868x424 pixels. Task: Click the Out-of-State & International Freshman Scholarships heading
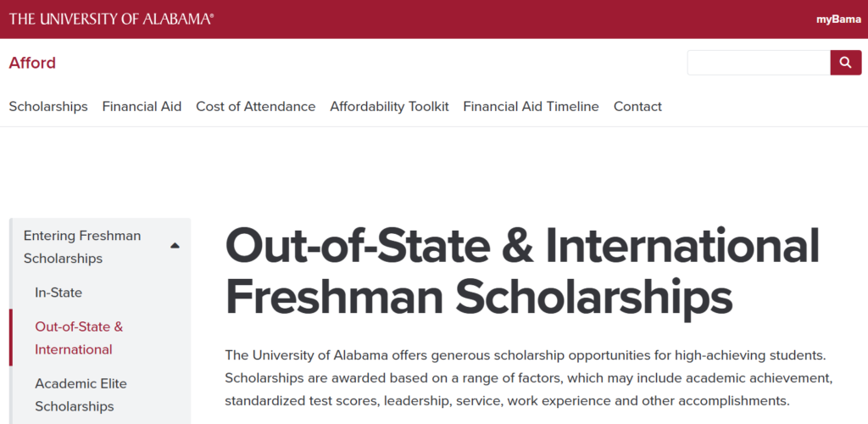[522, 271]
